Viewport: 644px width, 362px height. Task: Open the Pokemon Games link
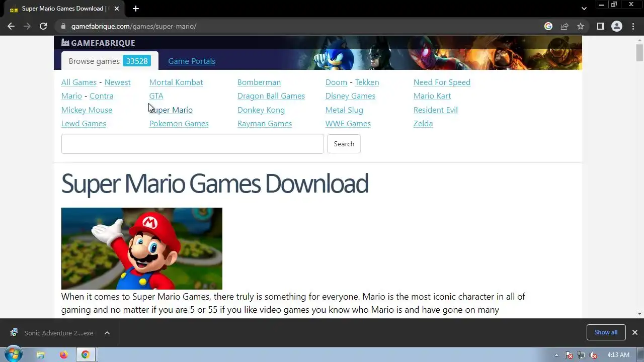(x=179, y=124)
